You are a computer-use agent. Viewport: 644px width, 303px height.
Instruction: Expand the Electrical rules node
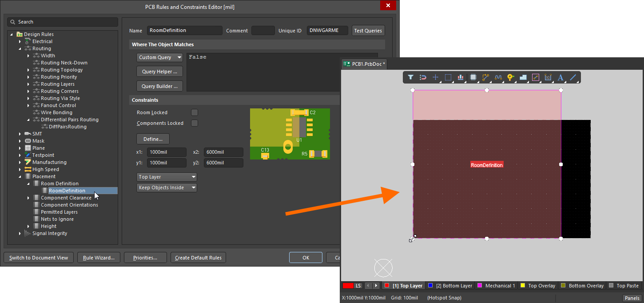click(x=20, y=41)
